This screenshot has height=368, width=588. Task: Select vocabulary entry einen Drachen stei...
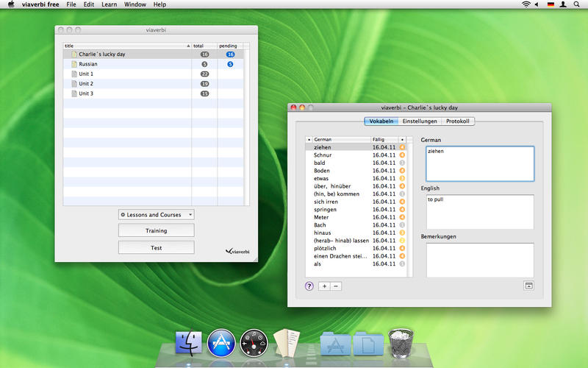[356, 256]
